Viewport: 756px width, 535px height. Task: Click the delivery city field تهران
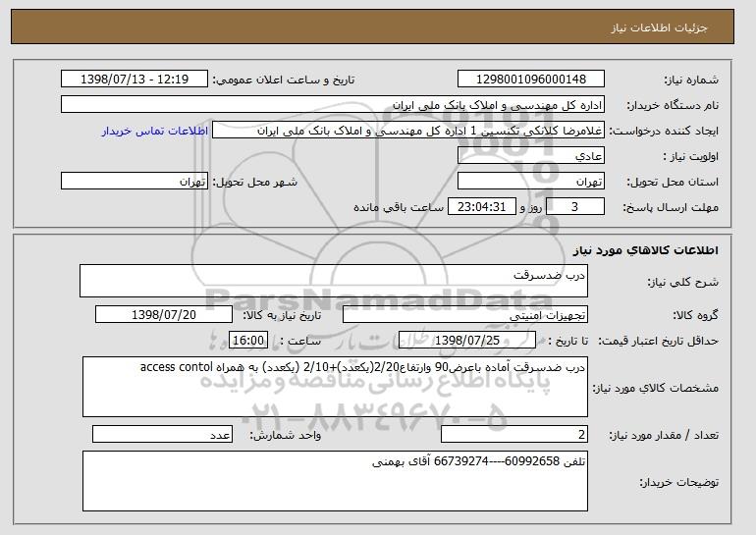[135, 182]
